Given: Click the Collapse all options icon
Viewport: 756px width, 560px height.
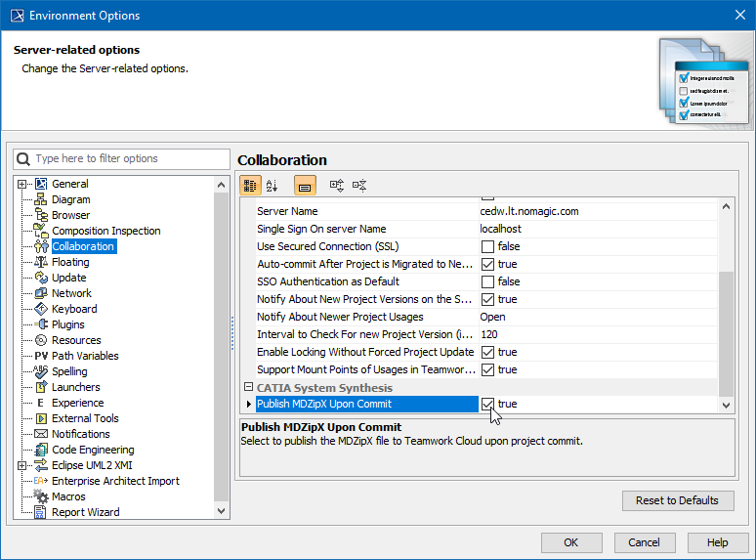Looking at the screenshot, I should [x=359, y=185].
